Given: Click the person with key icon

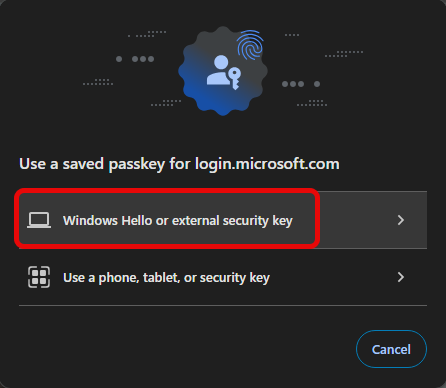Looking at the screenshot, I should (224, 72).
